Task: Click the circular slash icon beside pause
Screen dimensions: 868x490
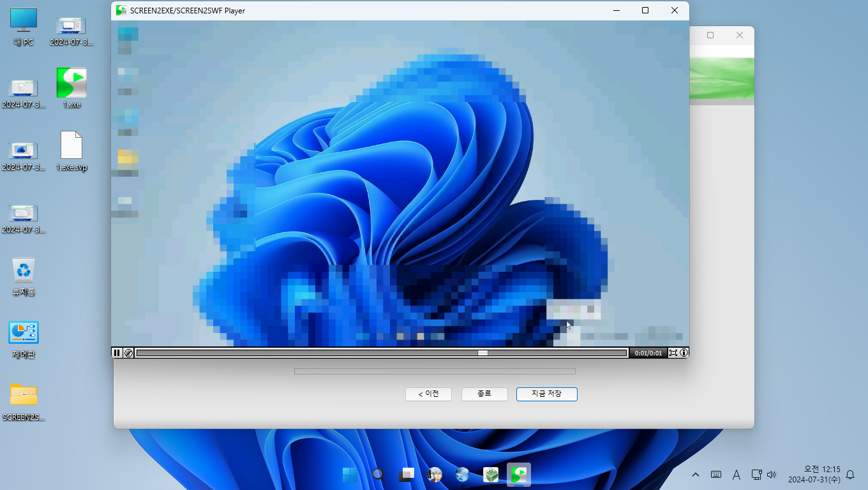Action: [x=128, y=353]
